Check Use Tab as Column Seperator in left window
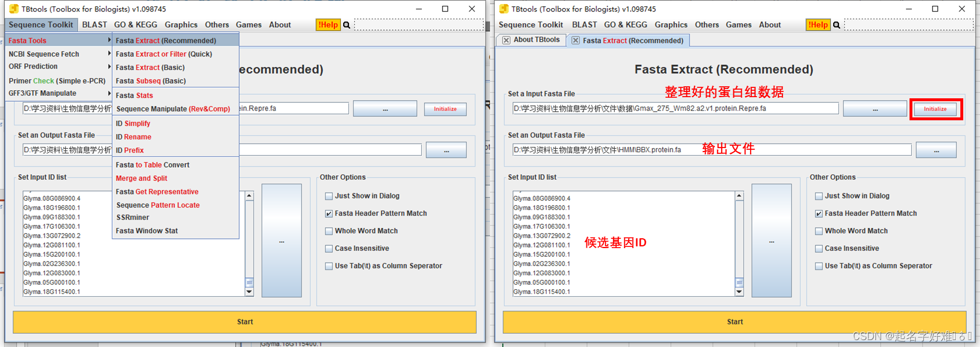The height and width of the screenshot is (347, 980). click(x=329, y=266)
